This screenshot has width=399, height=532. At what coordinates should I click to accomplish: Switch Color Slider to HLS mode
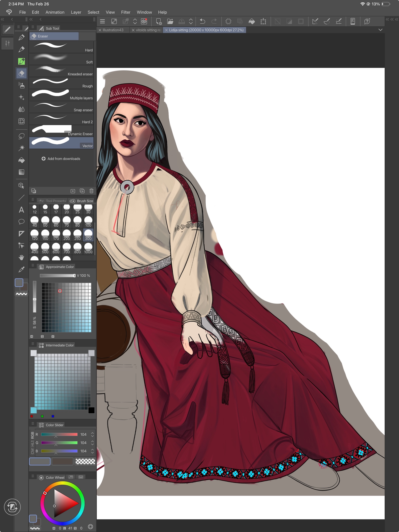point(32,443)
